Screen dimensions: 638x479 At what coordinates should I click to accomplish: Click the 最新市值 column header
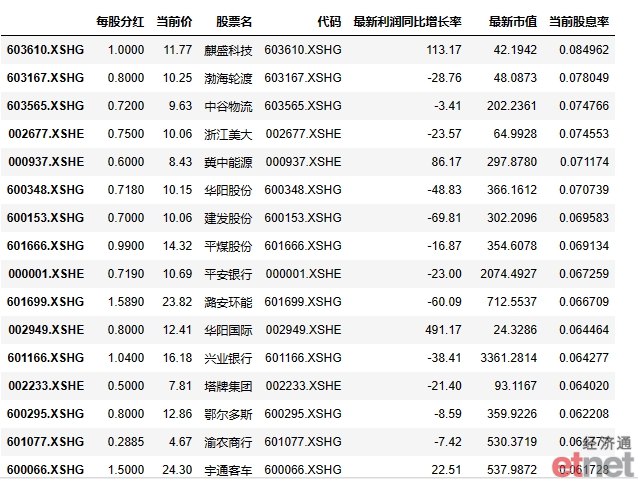pyautogui.click(x=513, y=22)
